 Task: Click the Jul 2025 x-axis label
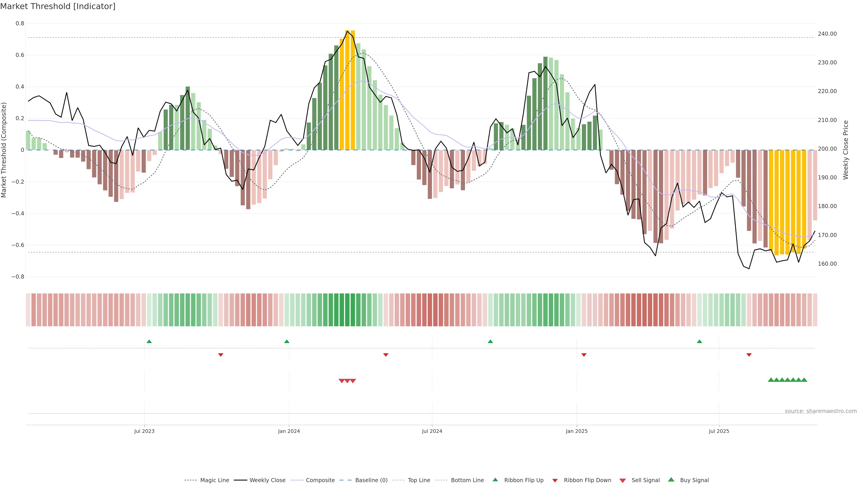pyautogui.click(x=719, y=431)
